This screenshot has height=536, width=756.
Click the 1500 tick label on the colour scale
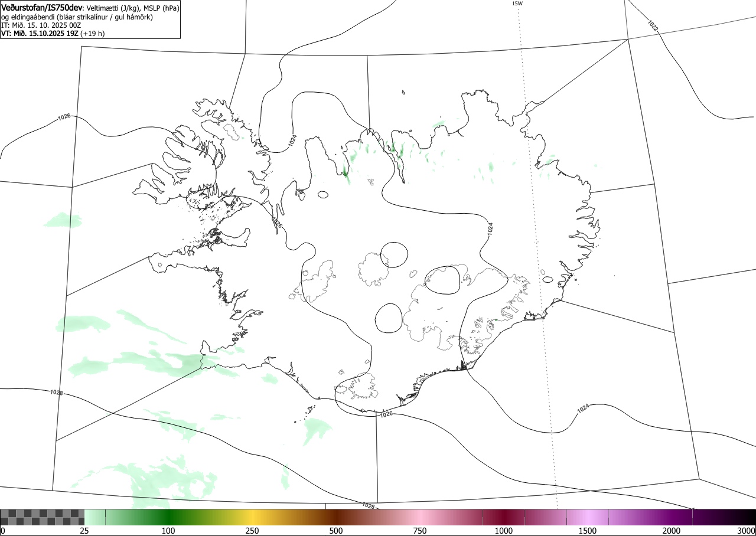[x=588, y=531]
